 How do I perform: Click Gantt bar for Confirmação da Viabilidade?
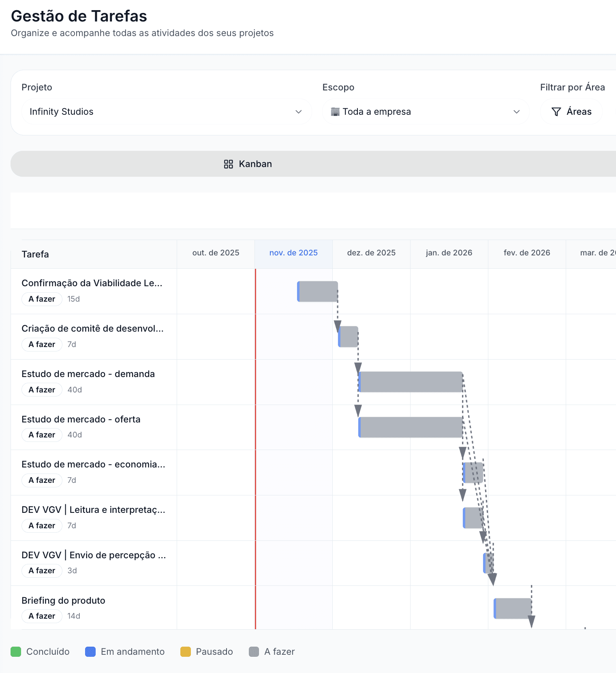(317, 291)
